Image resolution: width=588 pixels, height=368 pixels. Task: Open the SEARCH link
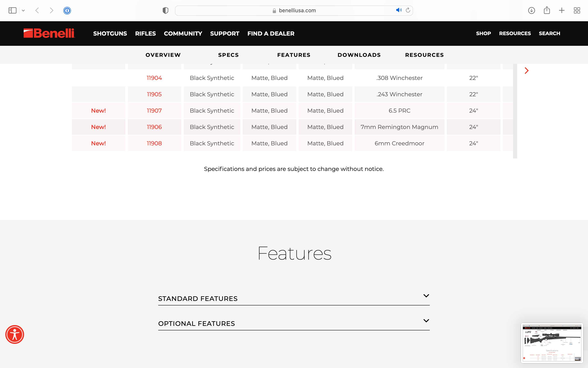(x=549, y=33)
